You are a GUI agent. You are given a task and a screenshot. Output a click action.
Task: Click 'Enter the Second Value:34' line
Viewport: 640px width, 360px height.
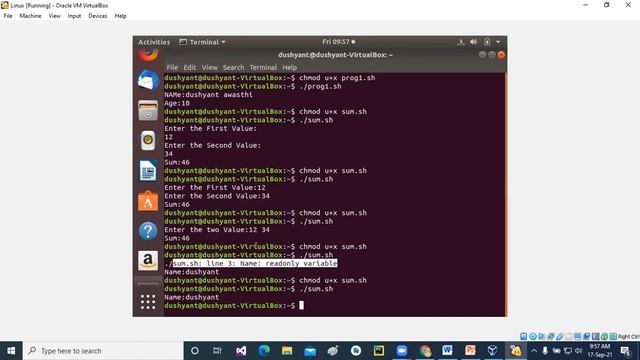tap(217, 196)
